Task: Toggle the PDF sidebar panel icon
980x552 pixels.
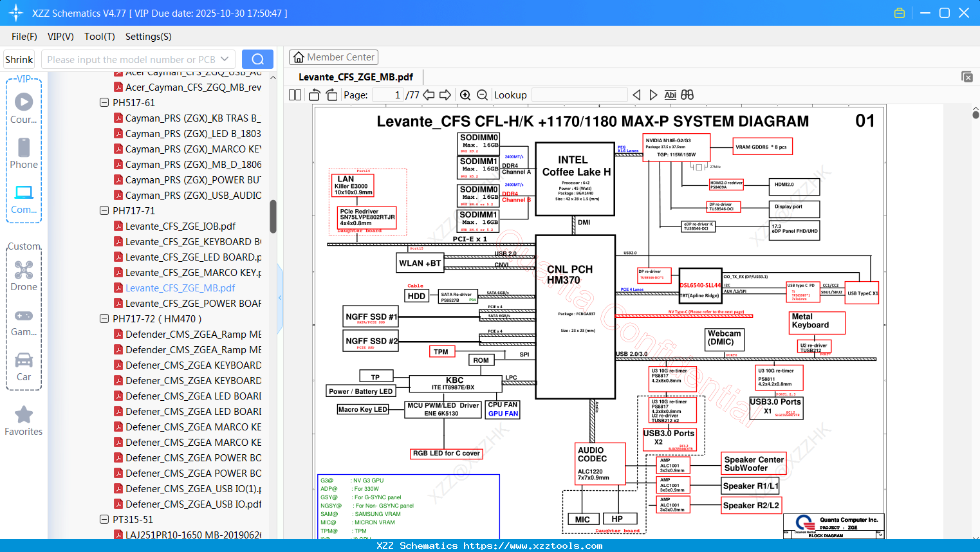Action: pos(295,95)
